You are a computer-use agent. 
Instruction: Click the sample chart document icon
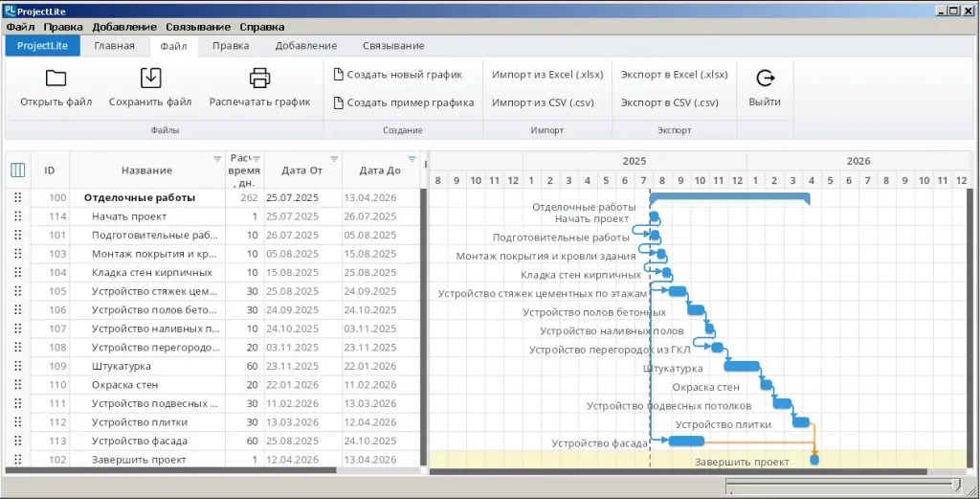pos(338,102)
